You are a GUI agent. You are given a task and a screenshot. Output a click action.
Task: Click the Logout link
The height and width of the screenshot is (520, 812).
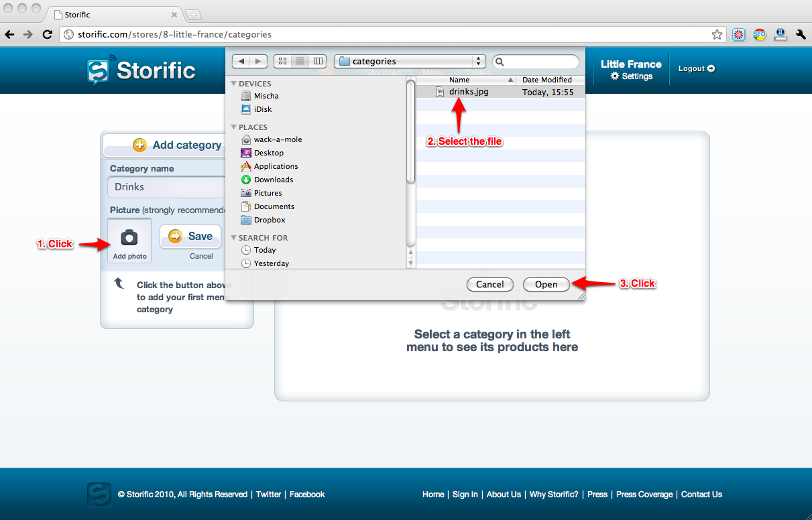[696, 68]
